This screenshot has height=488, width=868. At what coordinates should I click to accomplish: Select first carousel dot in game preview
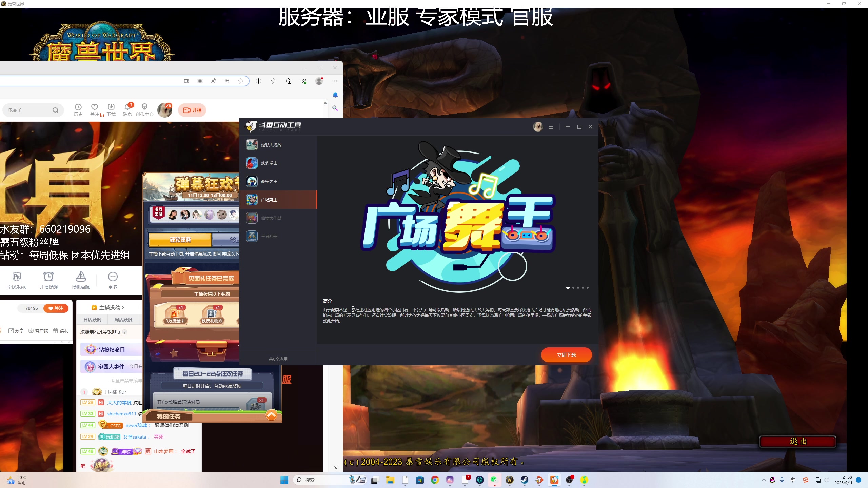coord(568,288)
